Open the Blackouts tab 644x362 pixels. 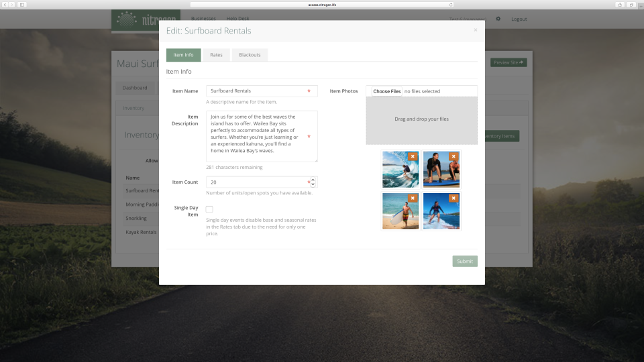[250, 55]
